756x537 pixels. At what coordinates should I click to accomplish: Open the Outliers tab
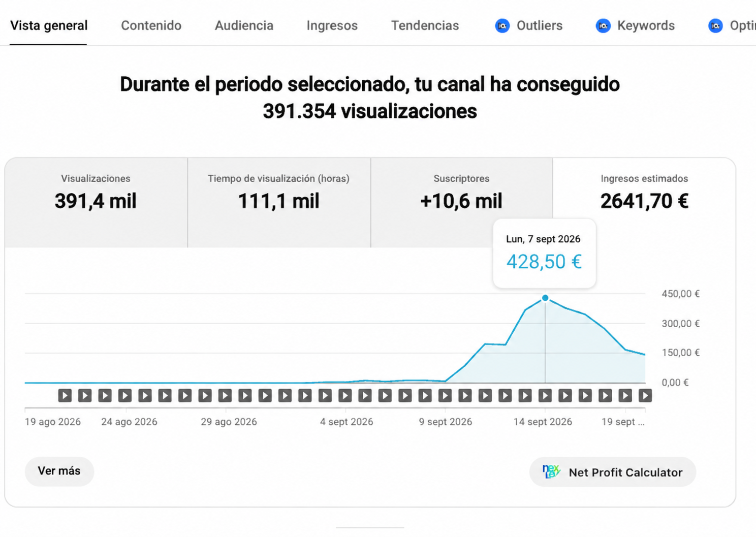point(529,25)
